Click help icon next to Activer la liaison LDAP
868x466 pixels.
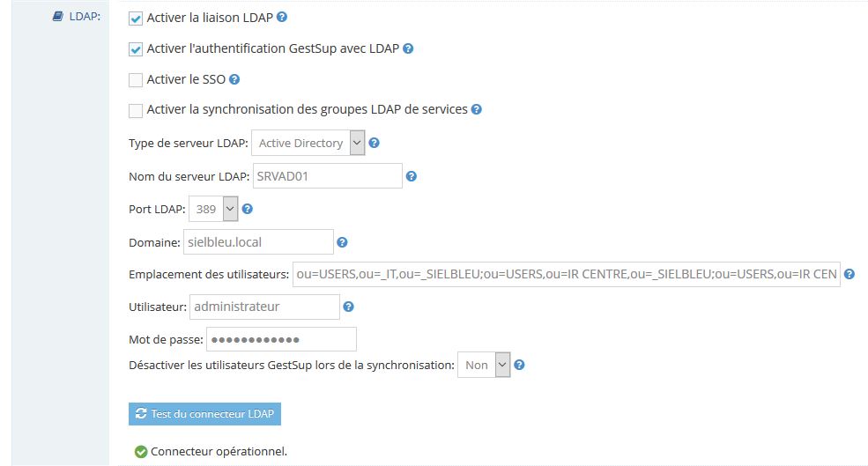tap(282, 17)
